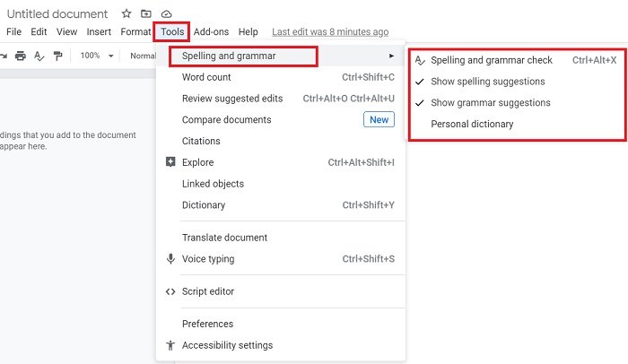
Task: Click the Last edit was 8 minutes ago link
Action: (330, 31)
